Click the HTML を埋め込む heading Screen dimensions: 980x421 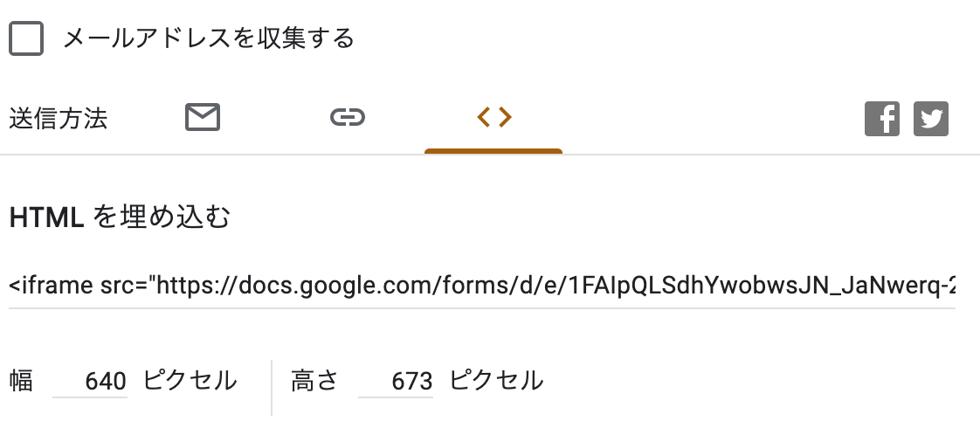120,217
